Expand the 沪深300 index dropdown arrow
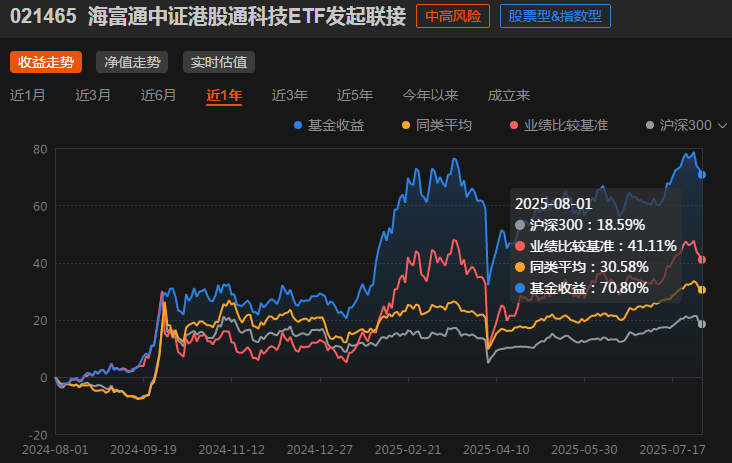Image resolution: width=732 pixels, height=463 pixels. (722, 126)
